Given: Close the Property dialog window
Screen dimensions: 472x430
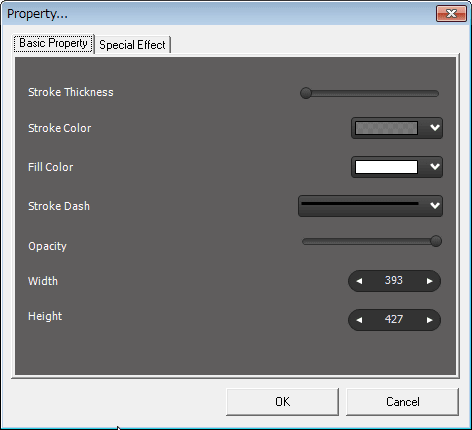Looking at the screenshot, I should [451, 14].
